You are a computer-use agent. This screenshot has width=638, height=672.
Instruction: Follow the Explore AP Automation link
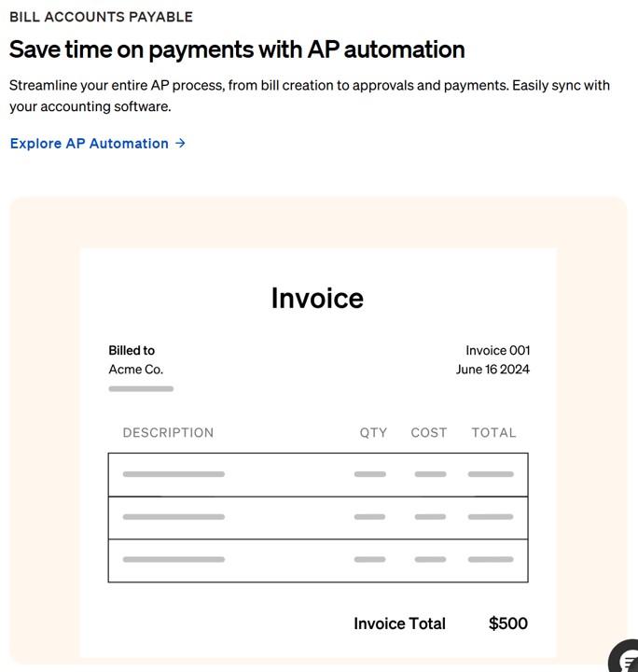click(x=90, y=144)
